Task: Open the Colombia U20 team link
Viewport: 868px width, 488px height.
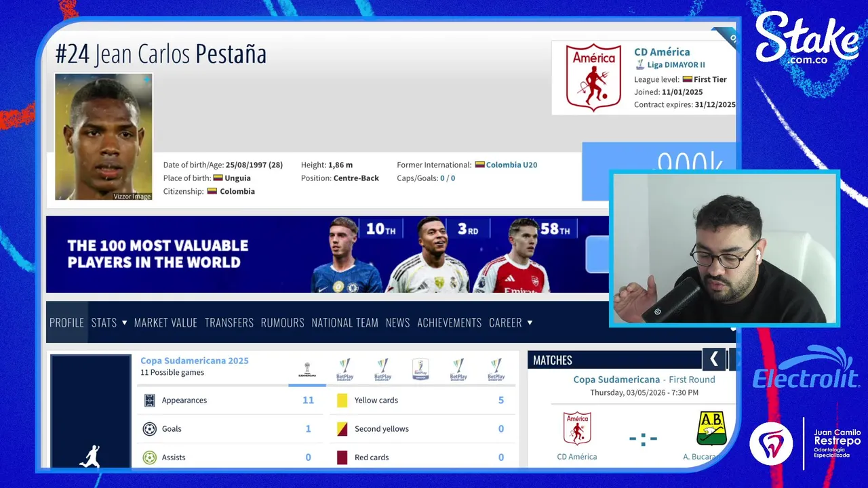Action: [x=511, y=165]
